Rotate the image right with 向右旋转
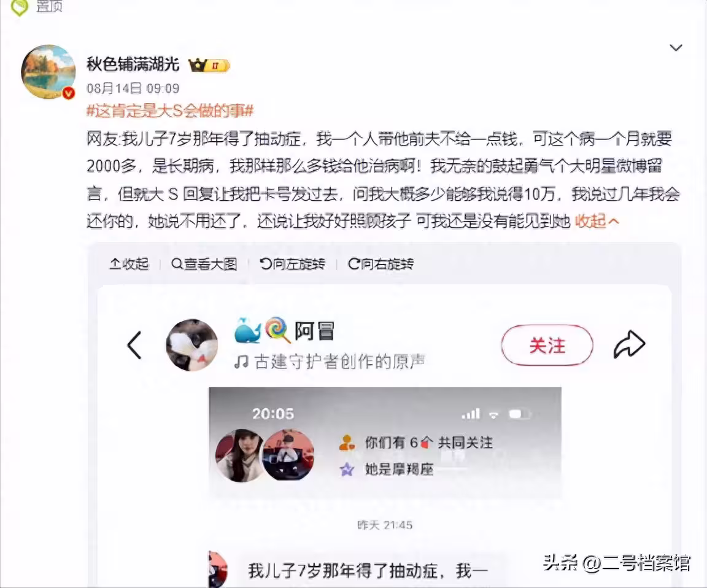Viewport: 707px width, 588px height. (381, 264)
